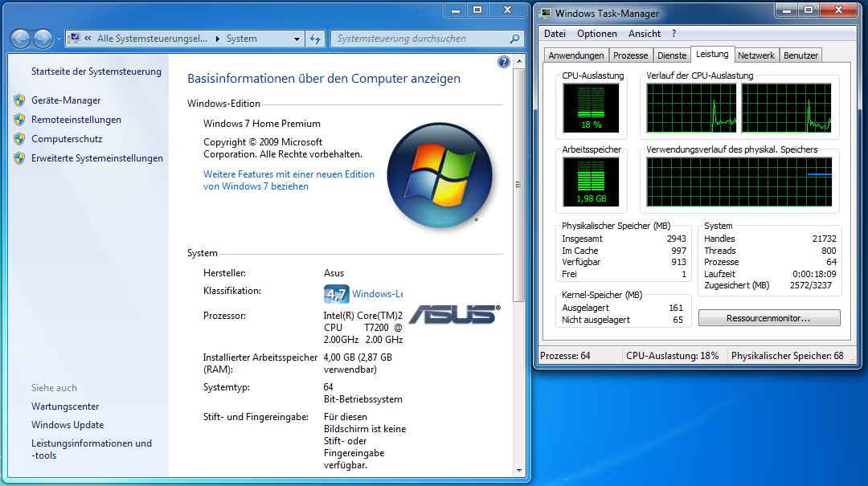Viewport: 868px width, 486px height.
Task: Expand the address bar history dropdown
Action: point(297,39)
